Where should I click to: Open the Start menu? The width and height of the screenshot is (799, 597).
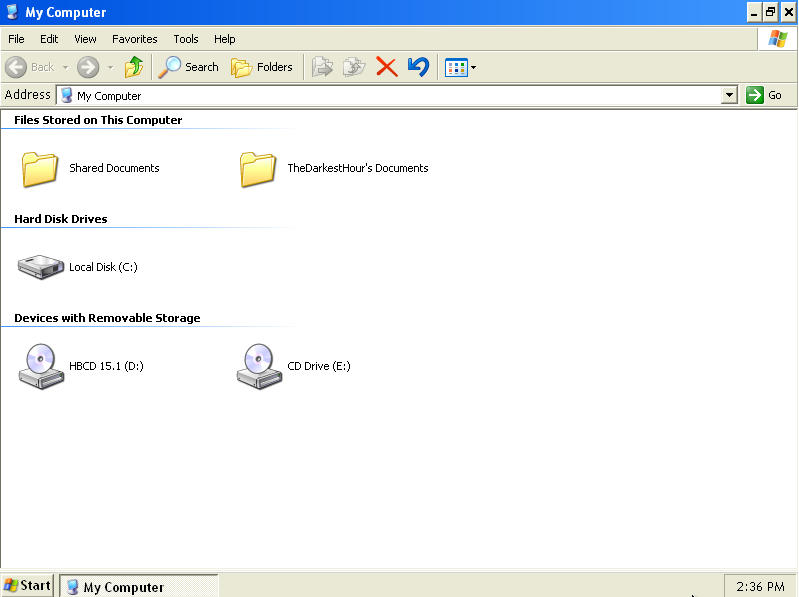click(x=28, y=585)
